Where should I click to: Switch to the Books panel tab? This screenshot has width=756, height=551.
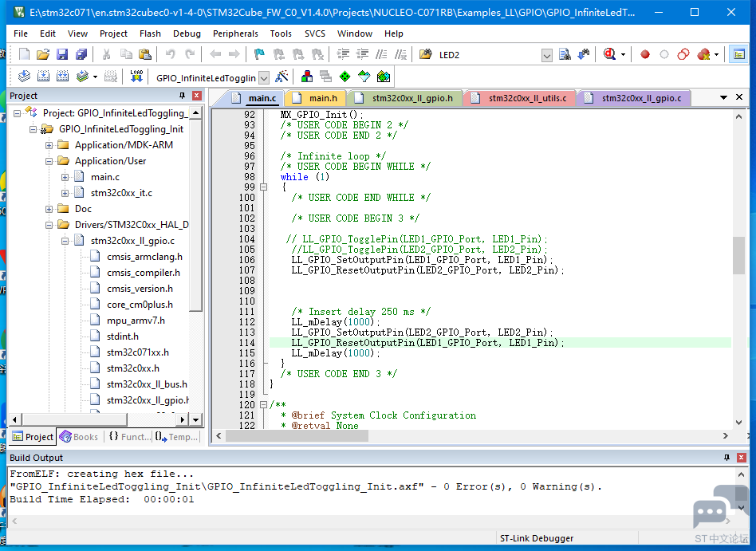pos(80,437)
